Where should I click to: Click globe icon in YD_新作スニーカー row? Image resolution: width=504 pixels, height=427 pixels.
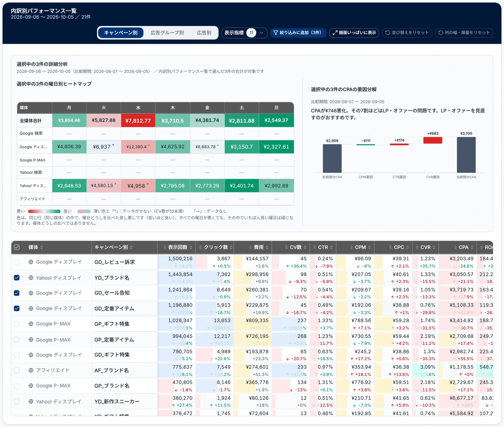31,401
